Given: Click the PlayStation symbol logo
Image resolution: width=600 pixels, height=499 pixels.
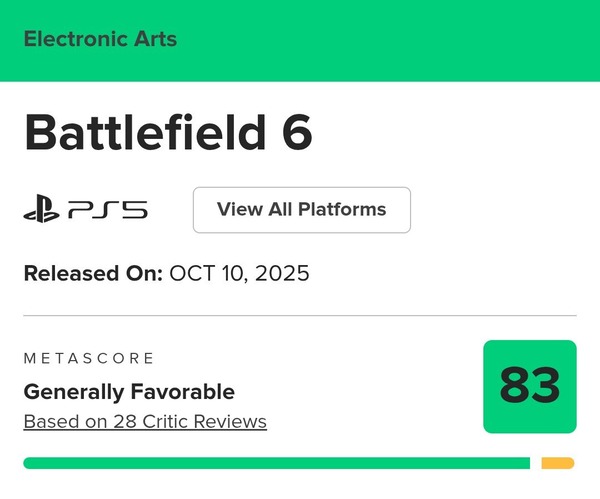Looking at the screenshot, I should click(41, 210).
